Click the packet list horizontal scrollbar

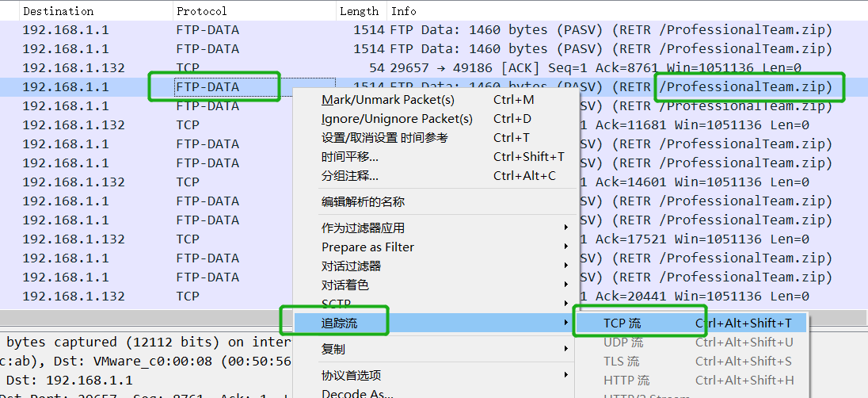pos(147,318)
